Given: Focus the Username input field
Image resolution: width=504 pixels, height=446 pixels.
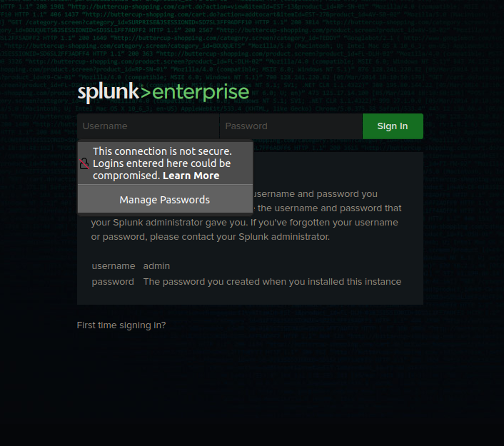Looking at the screenshot, I should [x=148, y=126].
